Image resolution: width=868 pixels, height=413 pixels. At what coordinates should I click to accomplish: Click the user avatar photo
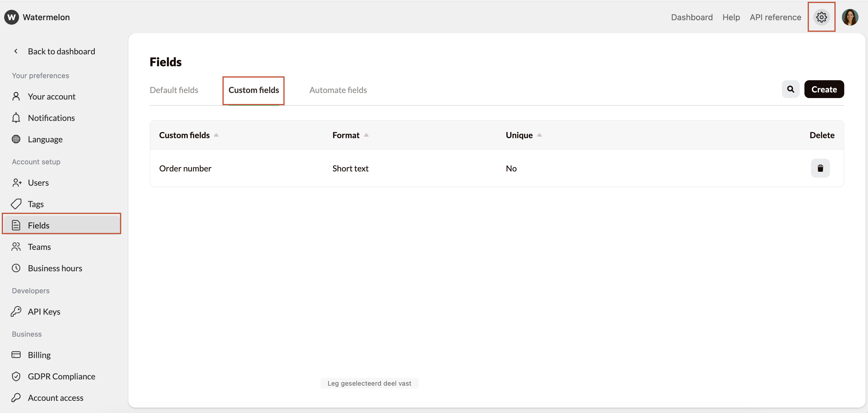850,17
